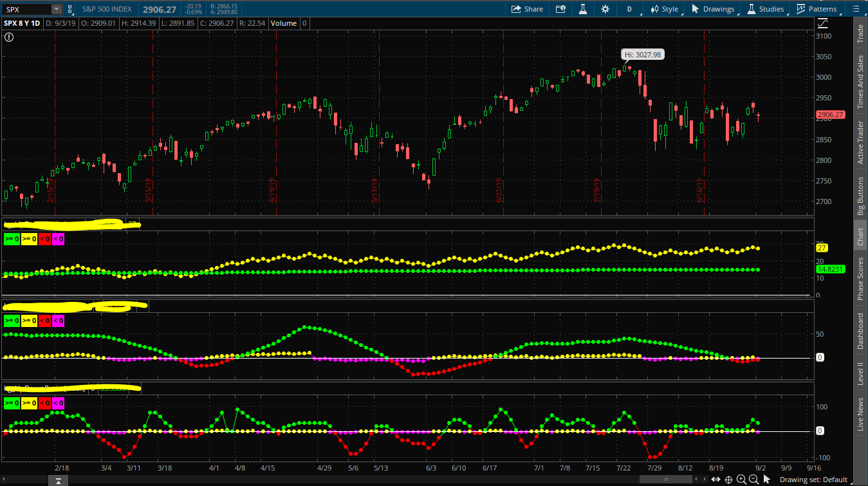Expand the Patterns dropdown

point(817,9)
